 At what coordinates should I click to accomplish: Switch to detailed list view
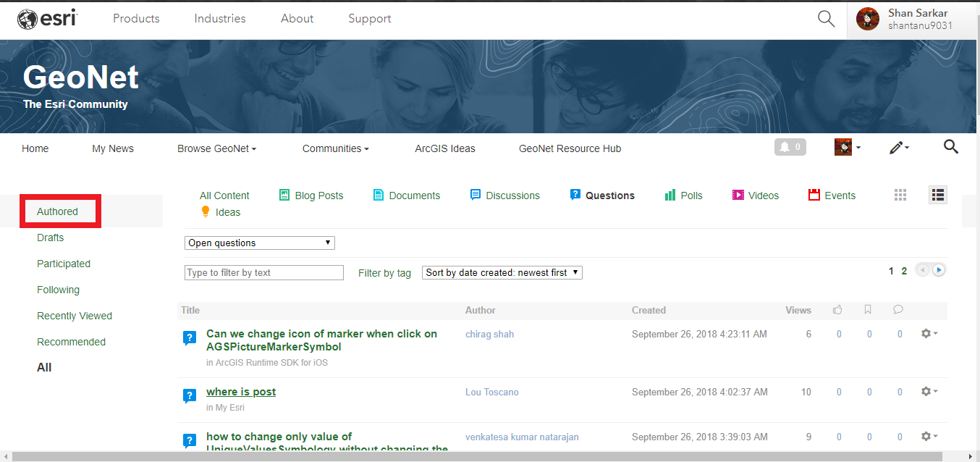[x=938, y=195]
